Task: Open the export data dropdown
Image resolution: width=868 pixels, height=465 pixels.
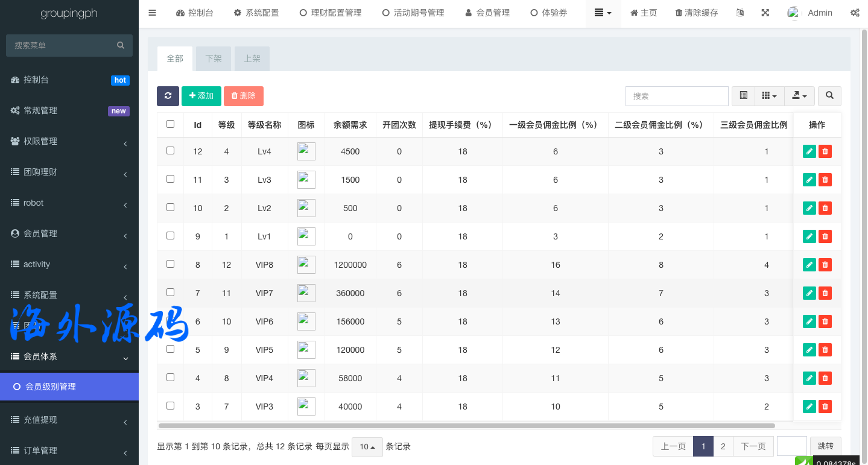Action: point(799,96)
